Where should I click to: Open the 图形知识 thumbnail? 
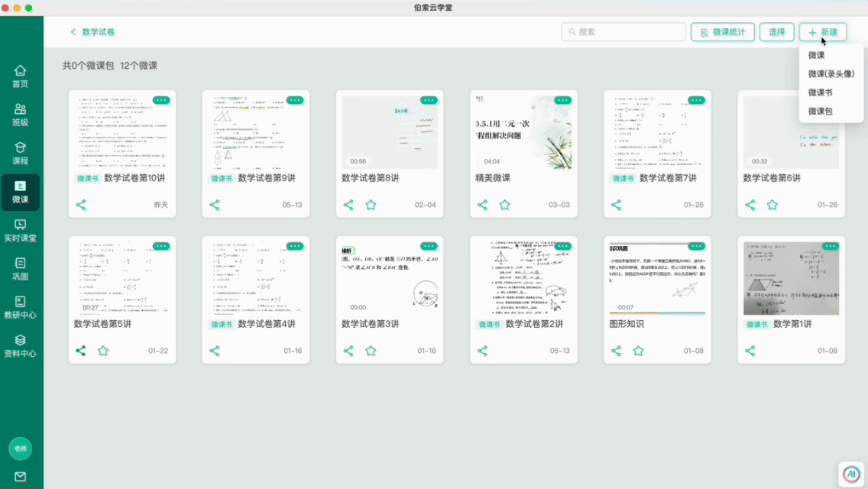click(x=657, y=278)
